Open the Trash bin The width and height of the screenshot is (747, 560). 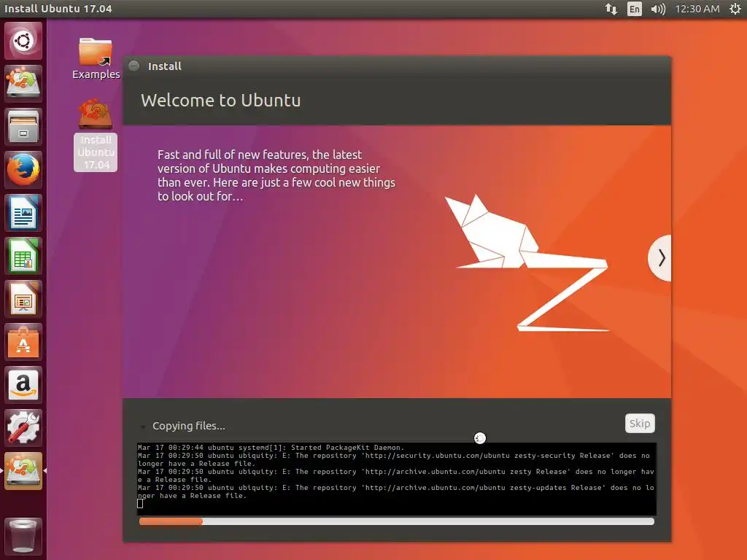(x=23, y=536)
